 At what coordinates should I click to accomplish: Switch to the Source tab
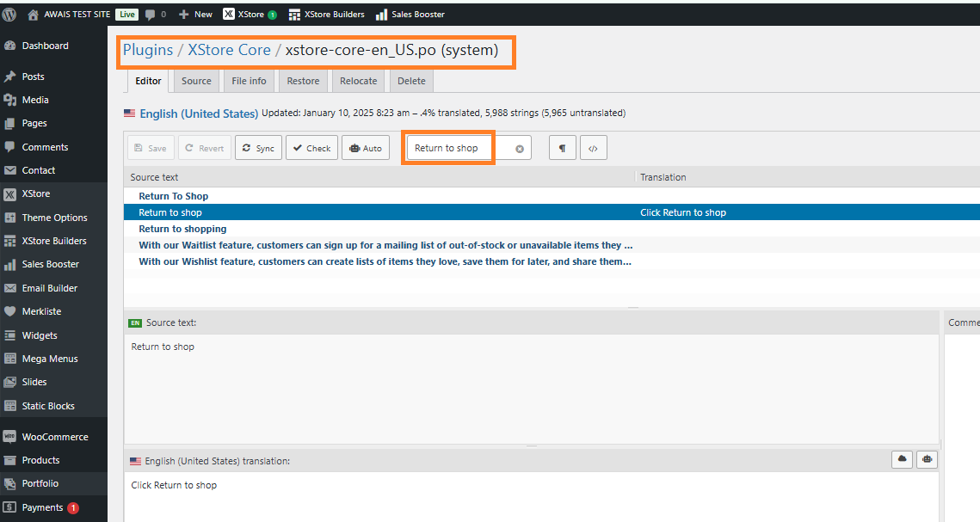pyautogui.click(x=196, y=81)
